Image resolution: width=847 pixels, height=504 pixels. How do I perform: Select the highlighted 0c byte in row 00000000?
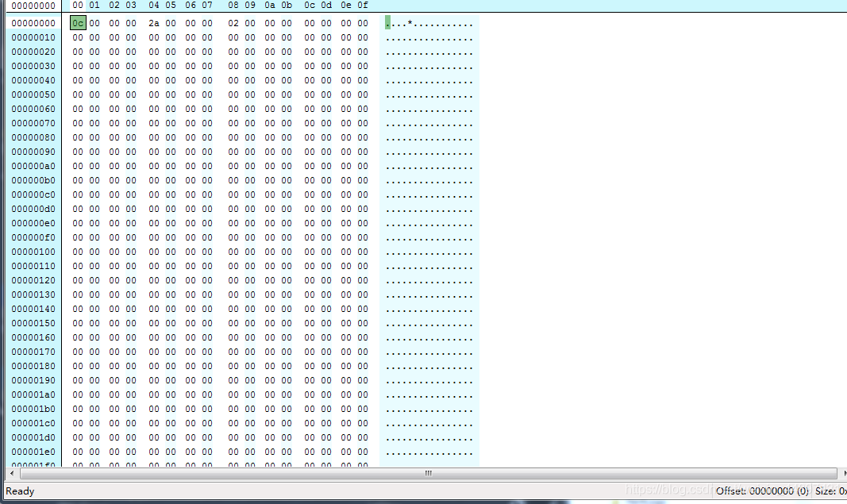click(78, 23)
